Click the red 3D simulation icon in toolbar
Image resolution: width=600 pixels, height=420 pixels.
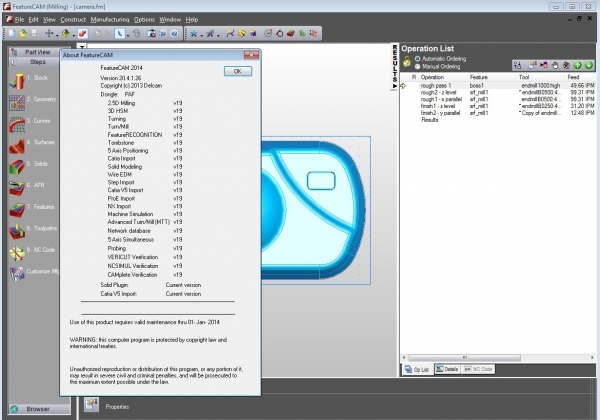point(291,34)
